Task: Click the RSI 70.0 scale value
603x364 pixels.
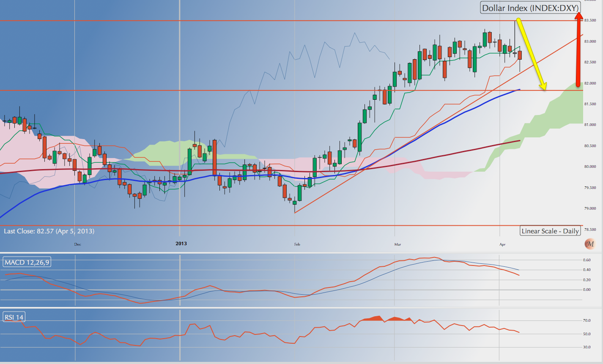Action: click(587, 320)
